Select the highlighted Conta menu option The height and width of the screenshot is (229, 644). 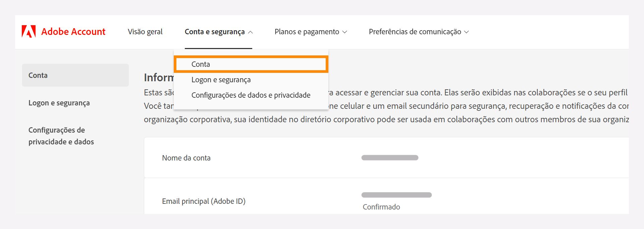(251, 64)
